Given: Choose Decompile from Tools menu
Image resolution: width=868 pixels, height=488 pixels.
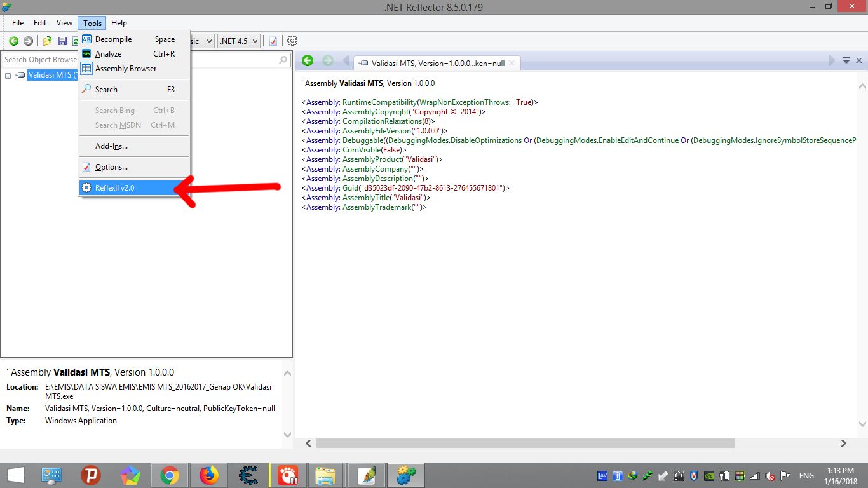Looking at the screenshot, I should [134, 39].
